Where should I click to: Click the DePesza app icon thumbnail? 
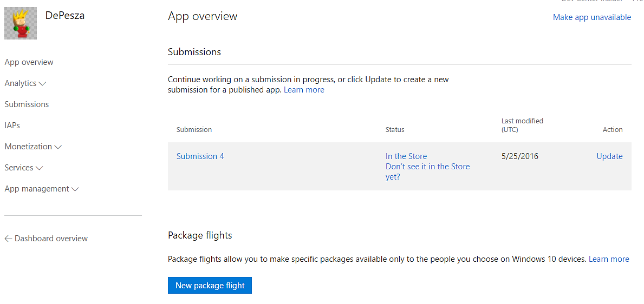21,23
